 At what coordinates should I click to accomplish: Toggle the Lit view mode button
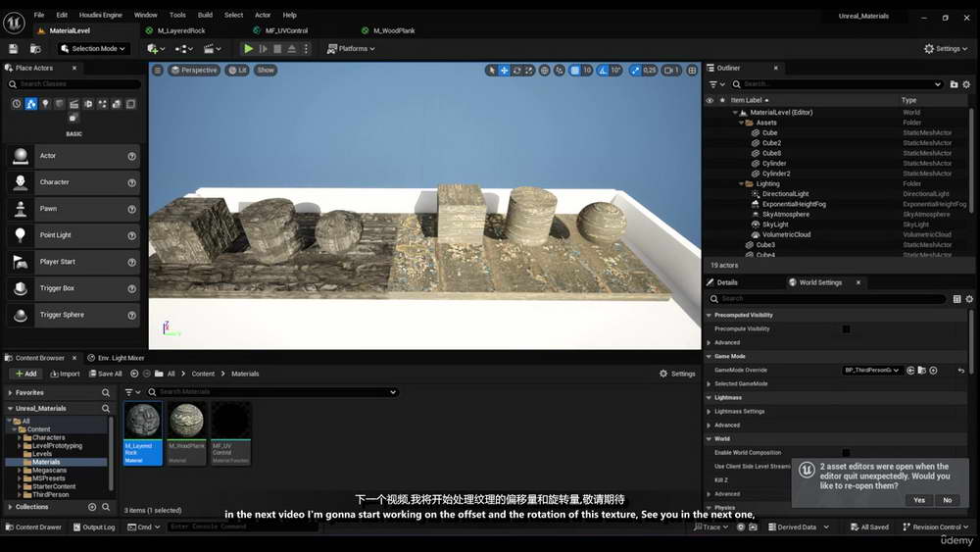(x=237, y=70)
